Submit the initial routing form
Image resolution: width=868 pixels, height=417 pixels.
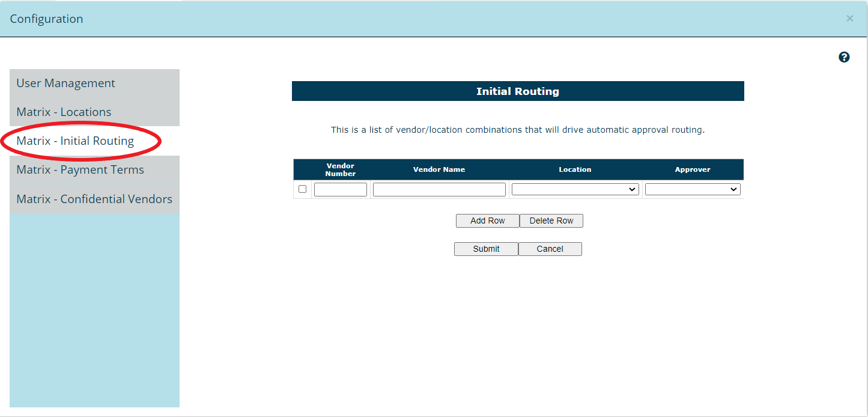(x=486, y=249)
